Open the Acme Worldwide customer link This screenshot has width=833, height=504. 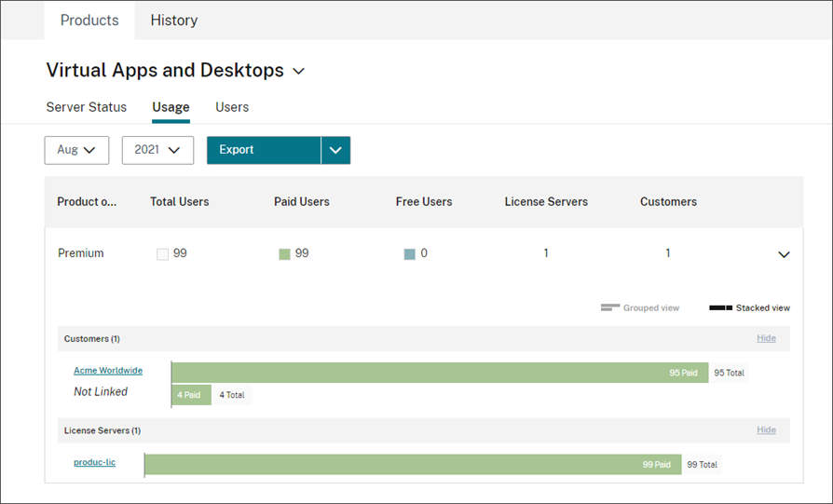108,371
